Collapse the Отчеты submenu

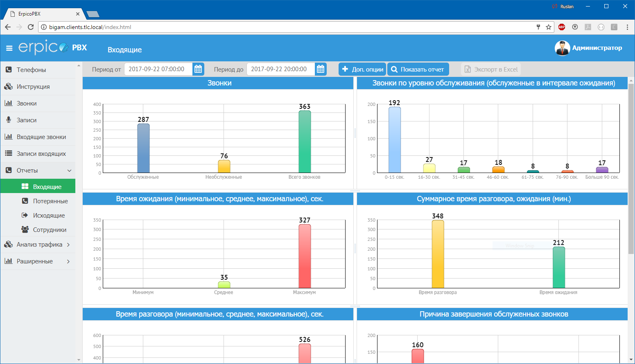(x=69, y=171)
